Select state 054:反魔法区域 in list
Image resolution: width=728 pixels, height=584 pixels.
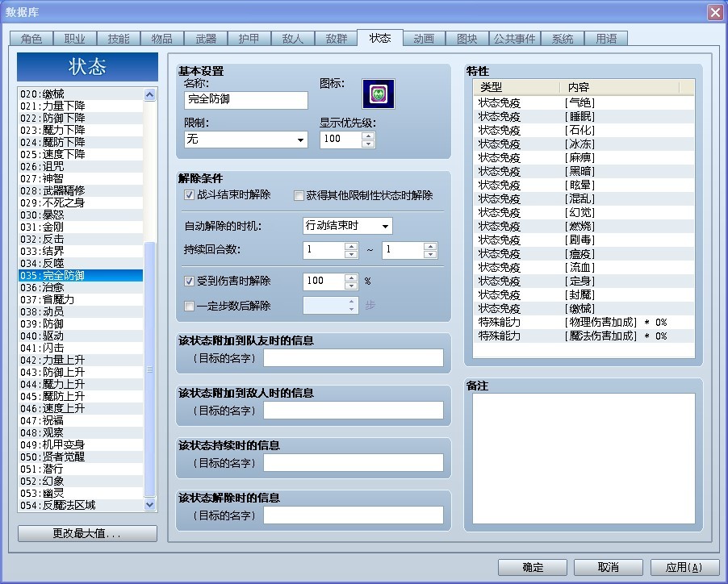click(x=81, y=505)
